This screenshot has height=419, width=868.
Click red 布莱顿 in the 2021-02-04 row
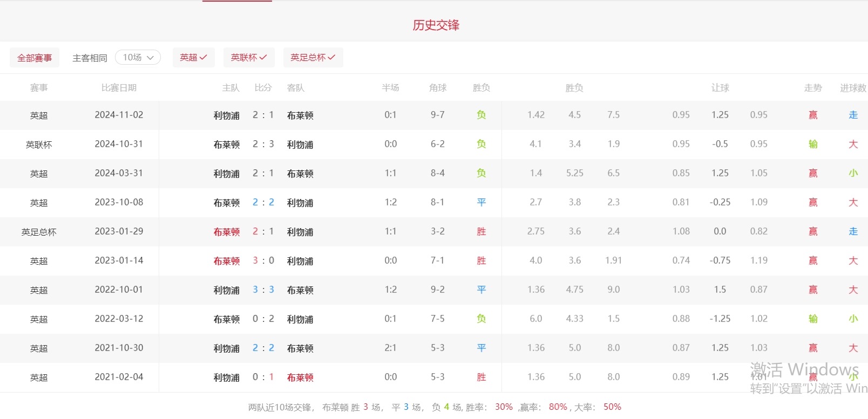300,377
